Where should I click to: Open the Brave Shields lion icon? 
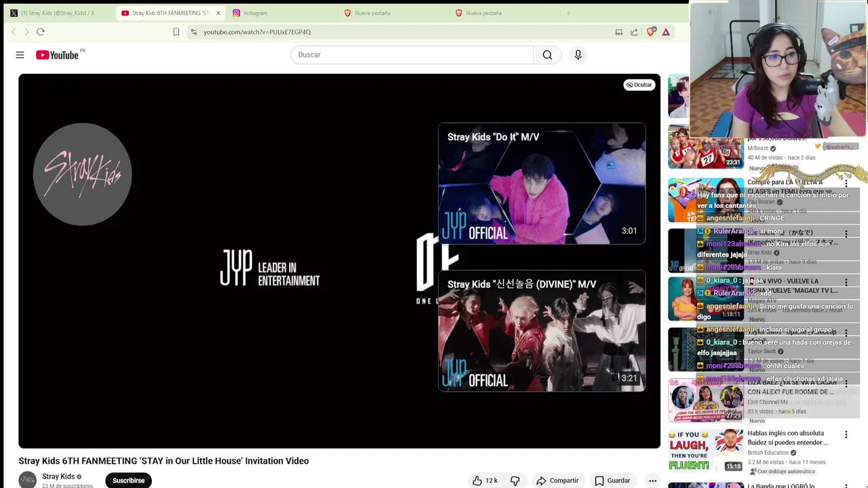coord(651,32)
